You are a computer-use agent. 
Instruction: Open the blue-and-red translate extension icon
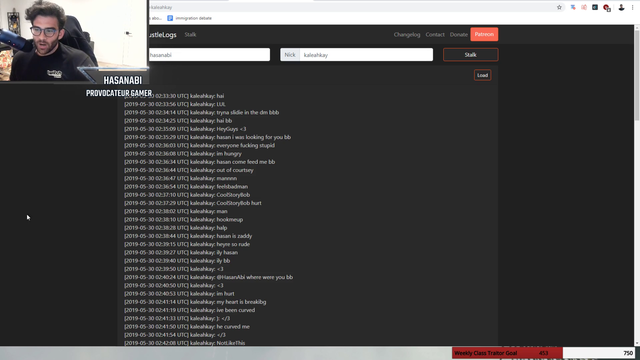pyautogui.click(x=573, y=7)
